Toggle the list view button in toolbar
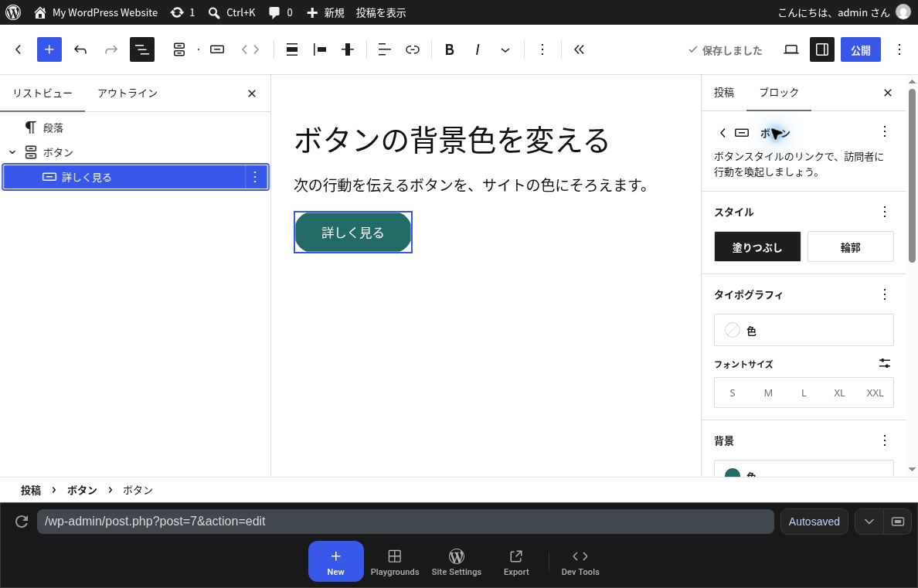This screenshot has width=918, height=588. tap(142, 49)
